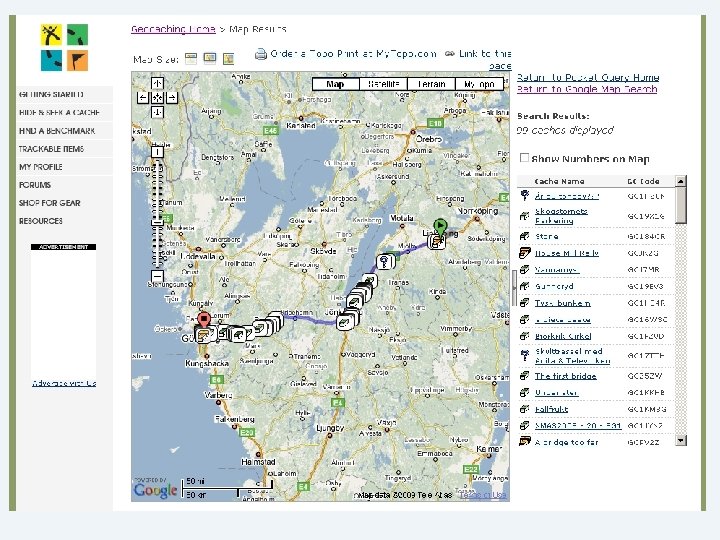The width and height of the screenshot is (720, 540).
Task: Click Cache Name column header
Action: [559, 181]
